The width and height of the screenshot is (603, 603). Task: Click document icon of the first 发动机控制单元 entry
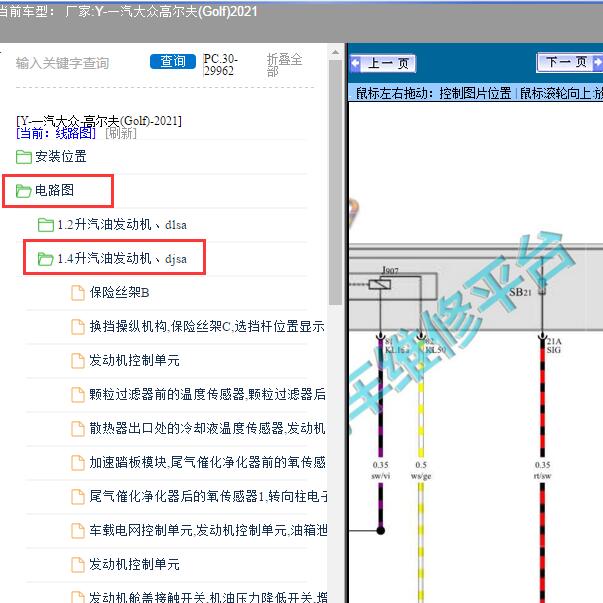click(78, 361)
